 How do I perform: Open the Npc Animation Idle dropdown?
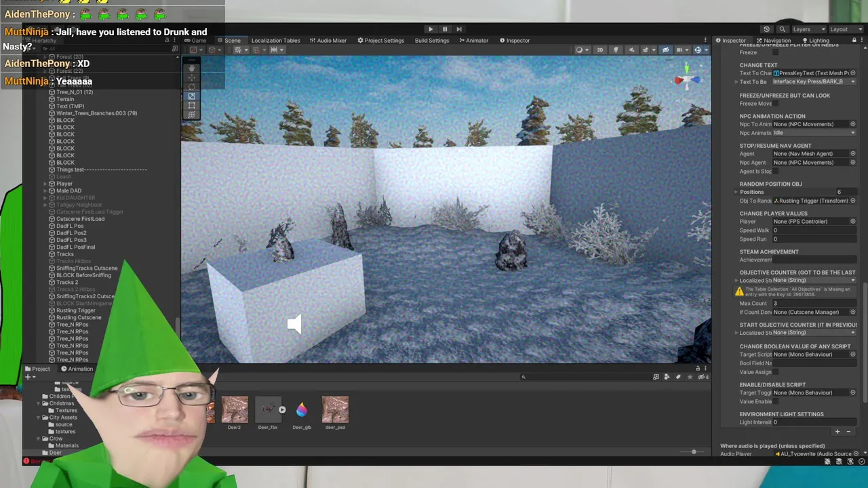tap(814, 133)
